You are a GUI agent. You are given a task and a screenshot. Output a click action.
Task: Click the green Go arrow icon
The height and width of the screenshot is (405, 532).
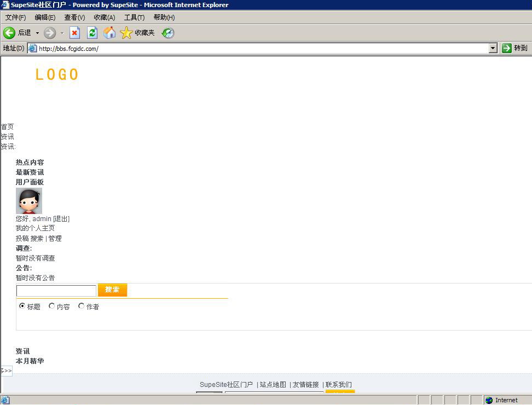(x=507, y=48)
